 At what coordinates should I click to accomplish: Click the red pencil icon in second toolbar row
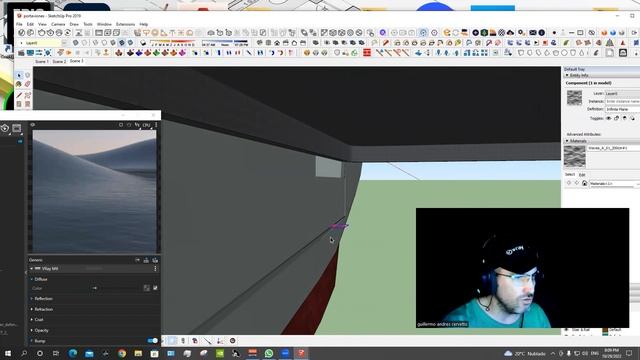tap(386, 43)
